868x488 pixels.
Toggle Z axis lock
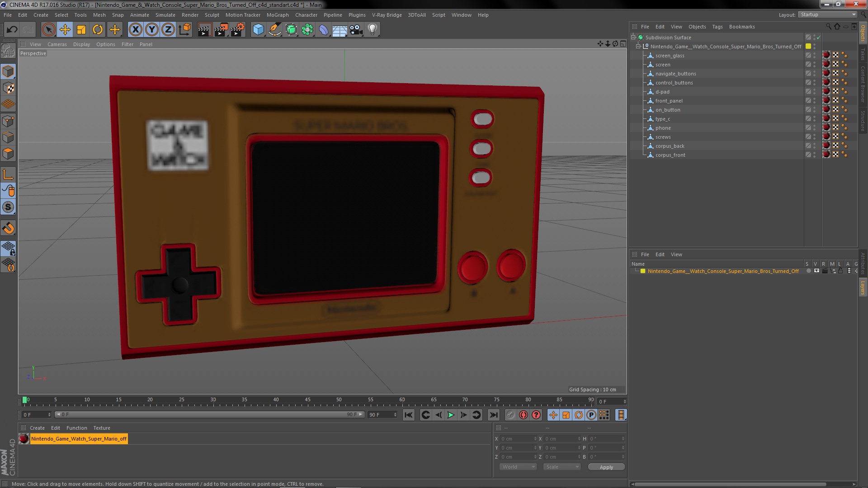coord(168,30)
